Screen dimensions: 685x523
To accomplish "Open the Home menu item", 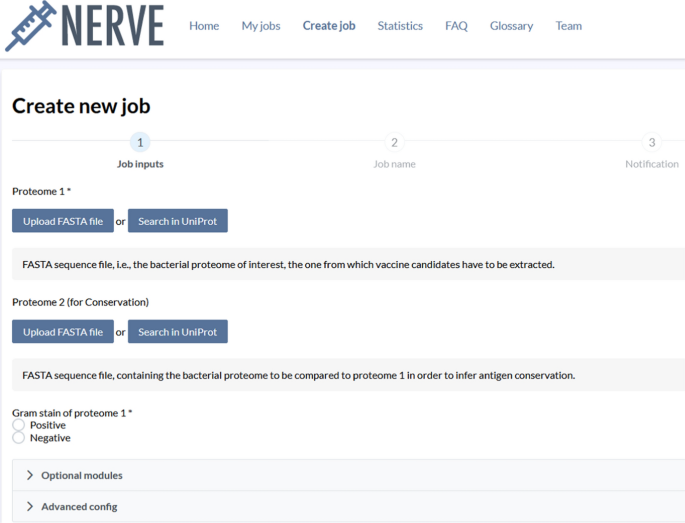I will click(x=204, y=26).
